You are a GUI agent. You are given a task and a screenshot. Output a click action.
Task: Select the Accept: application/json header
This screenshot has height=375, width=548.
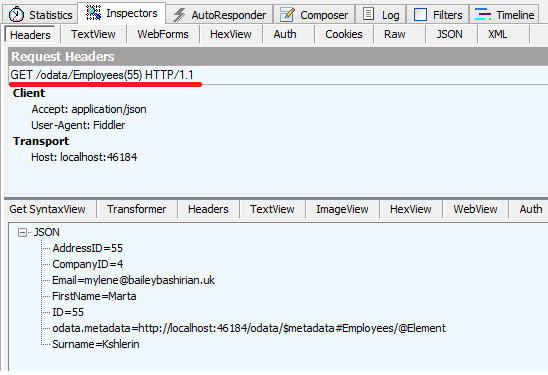(x=89, y=109)
